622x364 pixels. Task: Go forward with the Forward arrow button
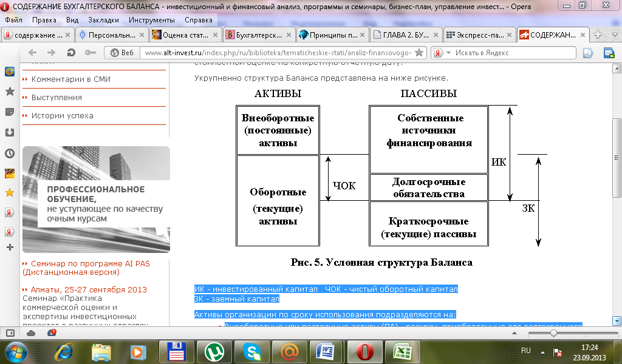click(51, 53)
